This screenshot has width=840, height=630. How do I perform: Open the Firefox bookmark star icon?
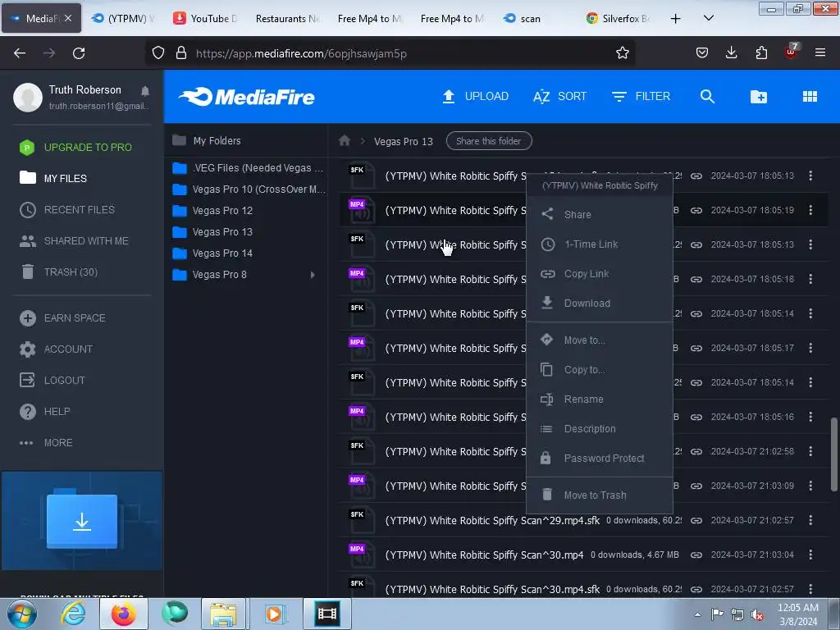(x=622, y=53)
